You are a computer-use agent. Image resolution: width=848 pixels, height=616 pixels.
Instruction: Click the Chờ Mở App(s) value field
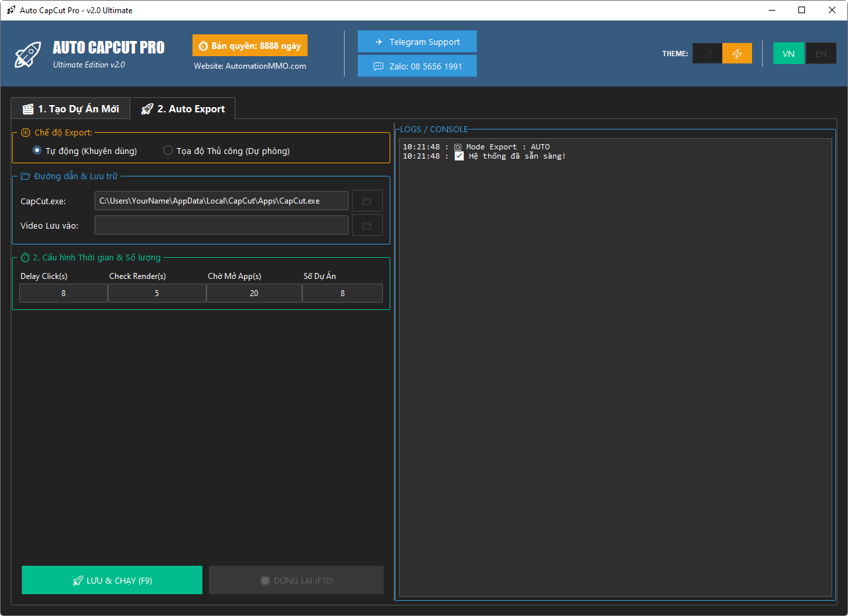[x=254, y=293]
